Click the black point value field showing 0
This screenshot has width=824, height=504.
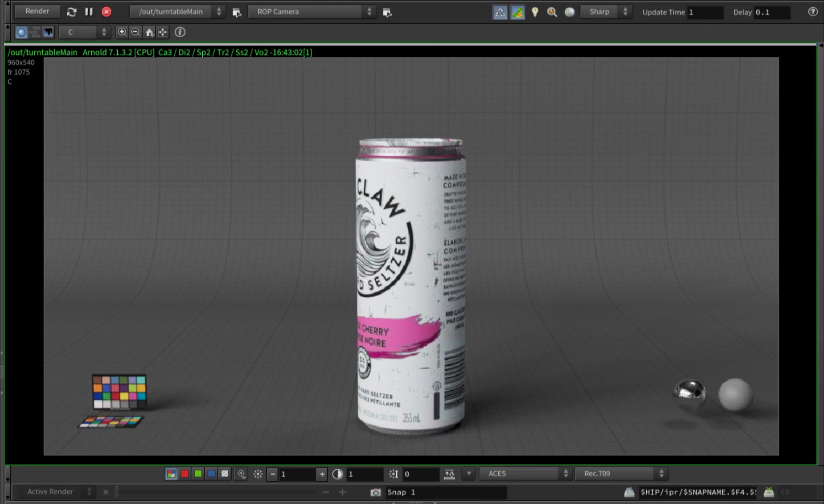click(x=420, y=474)
